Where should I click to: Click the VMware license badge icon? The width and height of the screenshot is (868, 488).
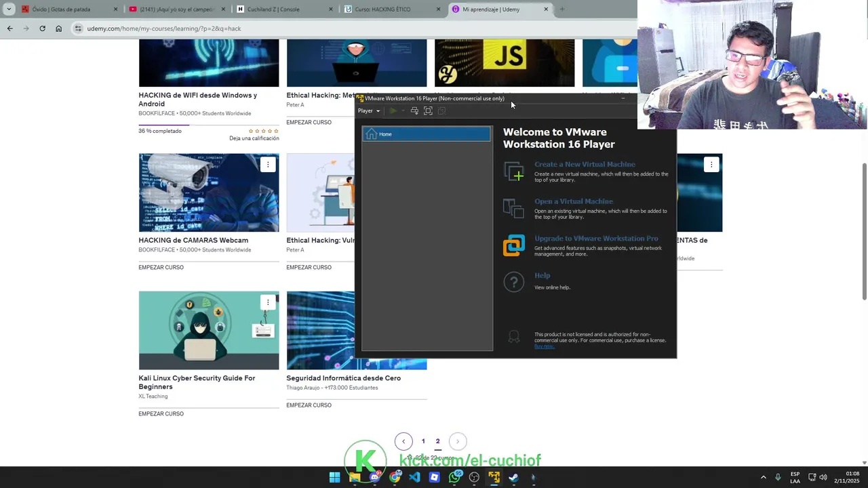[514, 337]
